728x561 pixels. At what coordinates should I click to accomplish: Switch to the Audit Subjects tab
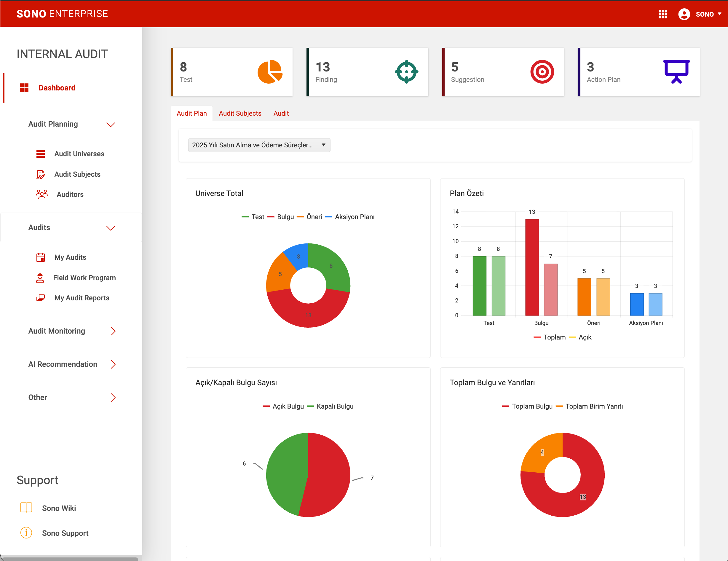[x=240, y=113]
